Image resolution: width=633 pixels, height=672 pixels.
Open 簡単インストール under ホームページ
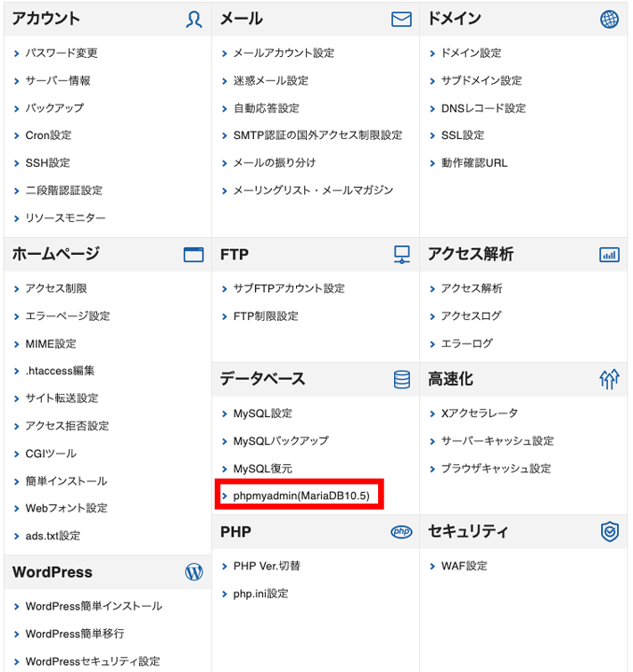pyautogui.click(x=67, y=481)
